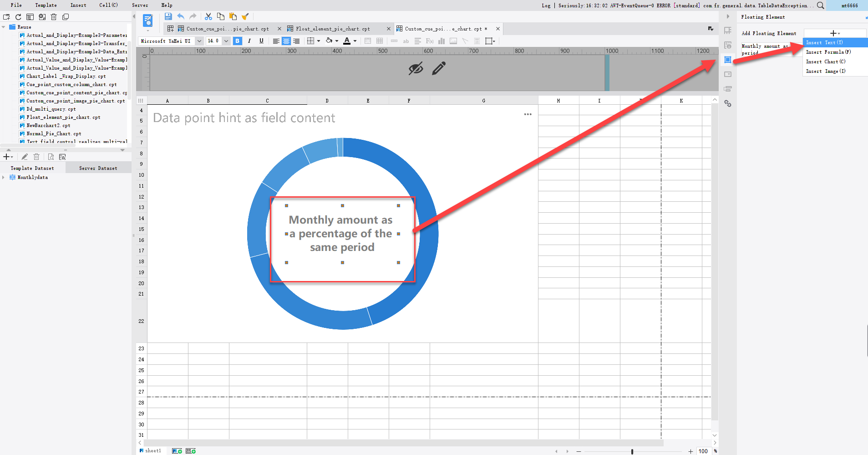The image size is (868, 455).
Task: Open the Insert menu
Action: [78, 5]
